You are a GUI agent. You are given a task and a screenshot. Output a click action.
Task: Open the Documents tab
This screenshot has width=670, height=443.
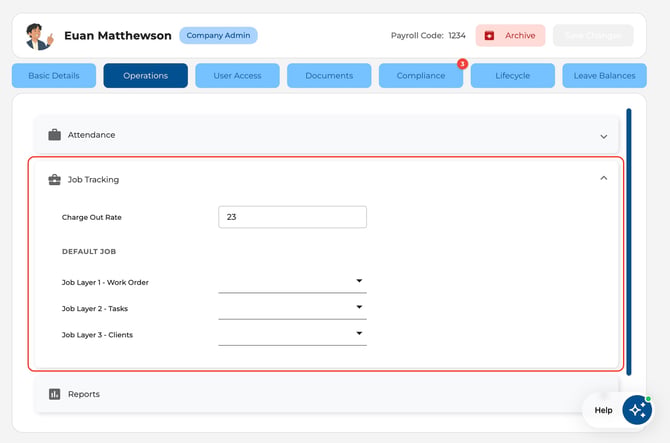(329, 76)
